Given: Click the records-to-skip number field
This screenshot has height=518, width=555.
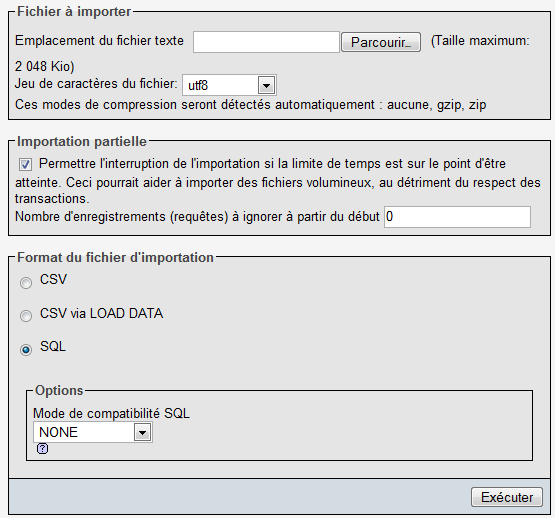Looking at the screenshot, I should tap(457, 217).
